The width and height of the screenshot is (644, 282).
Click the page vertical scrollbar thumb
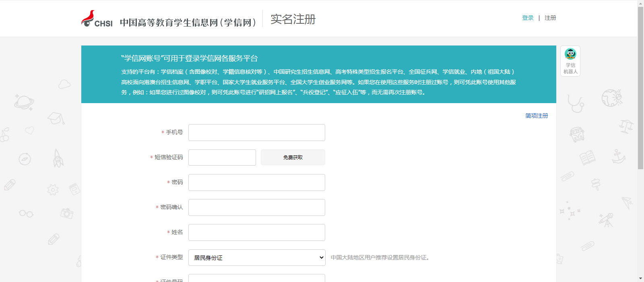point(640,88)
